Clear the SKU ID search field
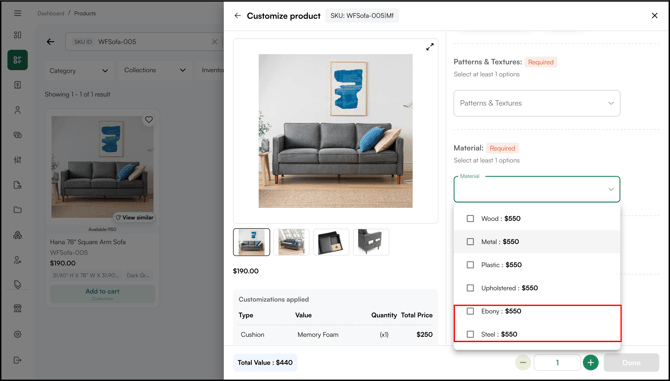This screenshot has width=670, height=381. coord(215,41)
